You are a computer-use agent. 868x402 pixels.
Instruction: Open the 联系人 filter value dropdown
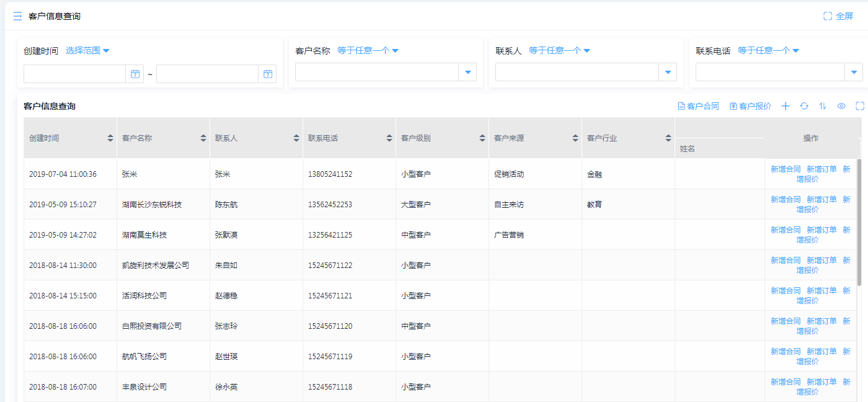pyautogui.click(x=668, y=73)
